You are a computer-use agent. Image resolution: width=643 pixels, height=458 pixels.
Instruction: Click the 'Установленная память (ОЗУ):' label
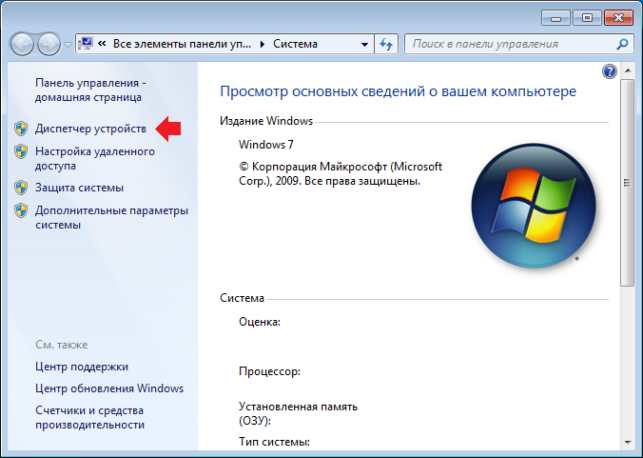pos(298,414)
